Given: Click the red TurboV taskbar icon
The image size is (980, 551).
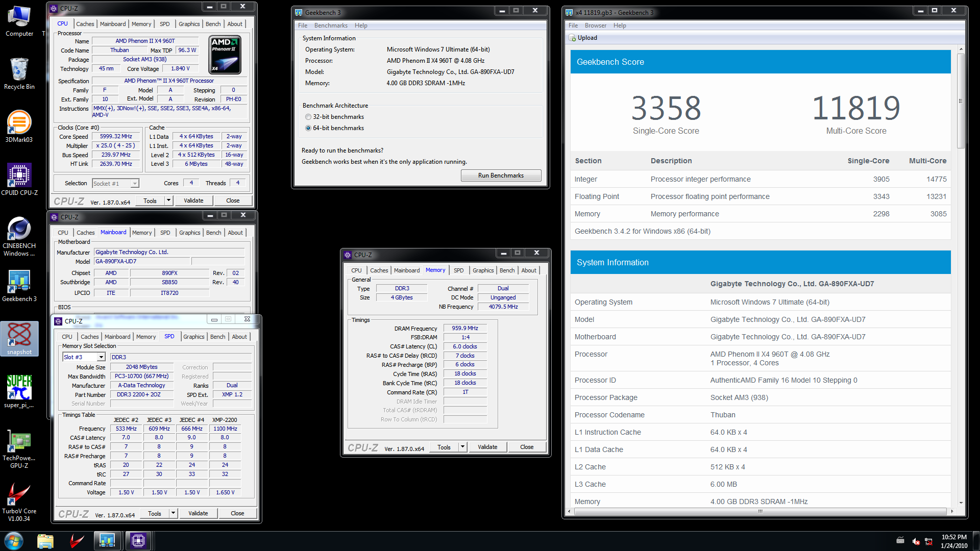Looking at the screenshot, I should 77,541.
